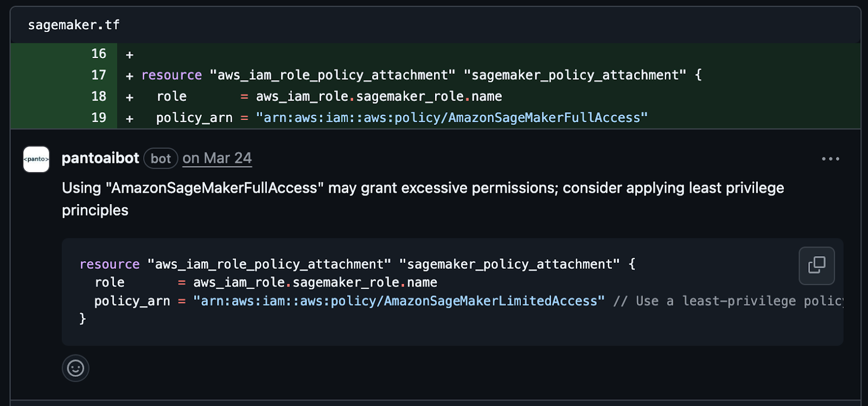868x406 pixels.
Task: Click the 'resource' keyword in suggested code
Action: click(x=110, y=264)
